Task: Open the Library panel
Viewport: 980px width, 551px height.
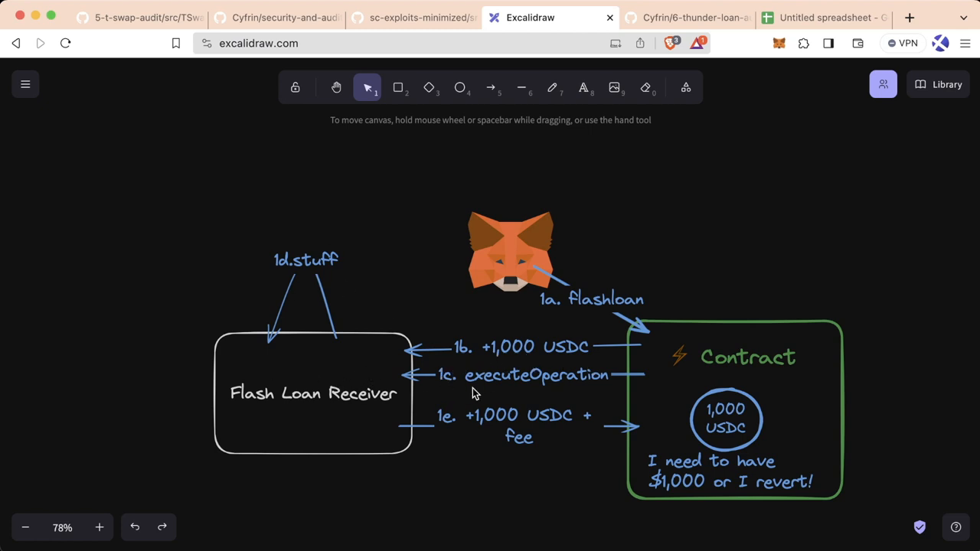Action: tap(938, 84)
